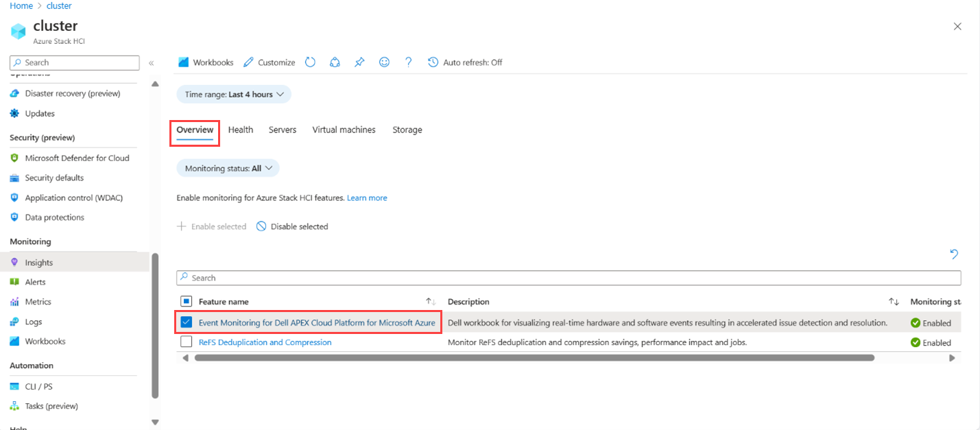Click the Customize pencil button

[x=270, y=62]
